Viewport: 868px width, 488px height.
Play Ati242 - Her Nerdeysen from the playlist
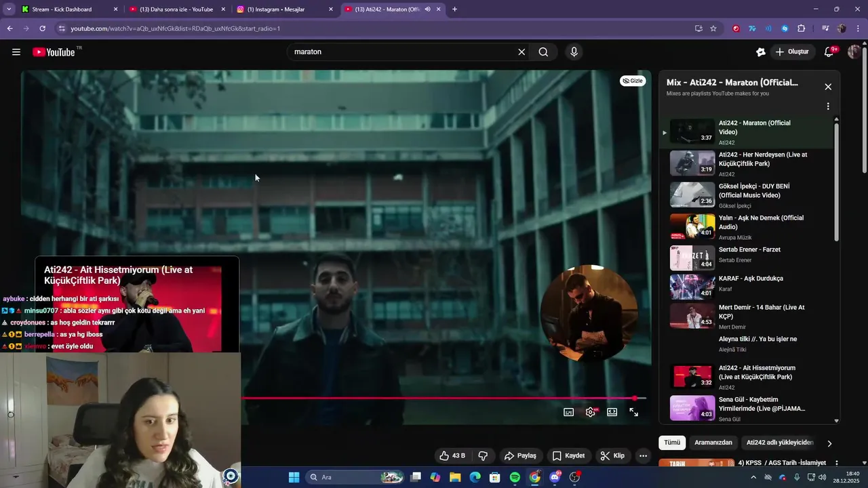[745, 163]
